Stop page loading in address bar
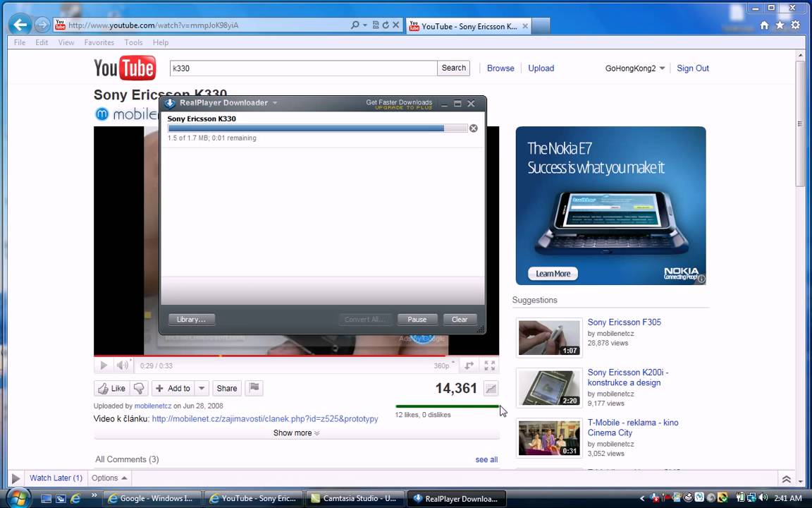The image size is (812, 508). pos(395,25)
